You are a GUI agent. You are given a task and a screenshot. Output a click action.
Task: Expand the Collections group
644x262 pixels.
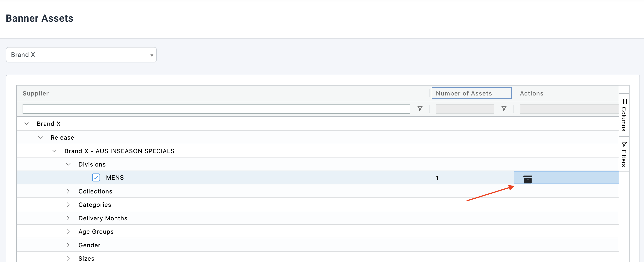pos(68,191)
